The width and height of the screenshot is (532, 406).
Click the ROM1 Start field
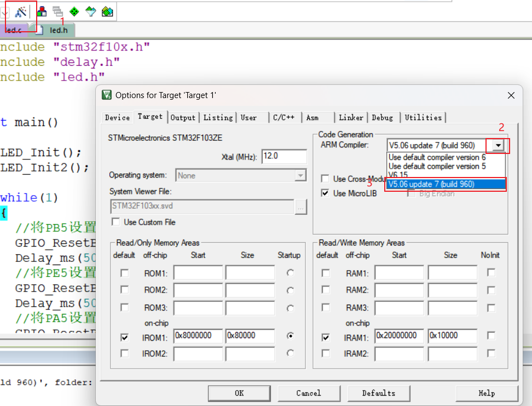click(x=198, y=273)
